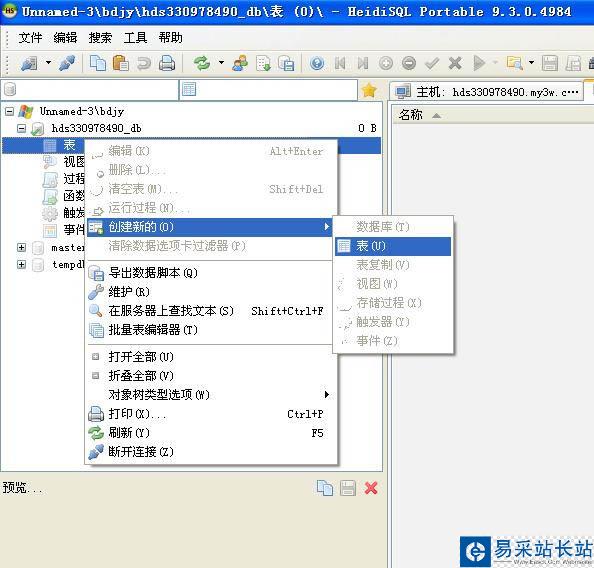
Task: Open the session manager connection icon
Action: [29, 63]
